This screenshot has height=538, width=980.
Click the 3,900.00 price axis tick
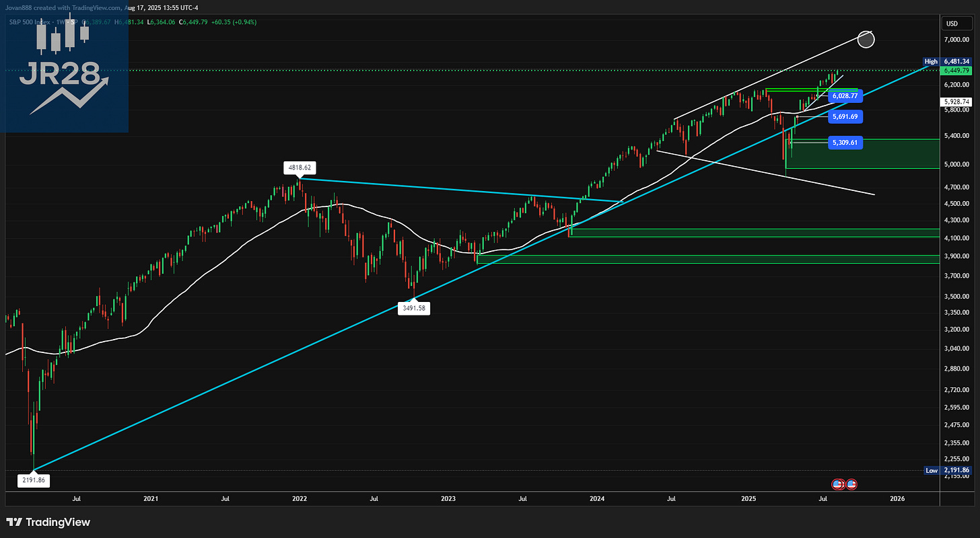[957, 256]
